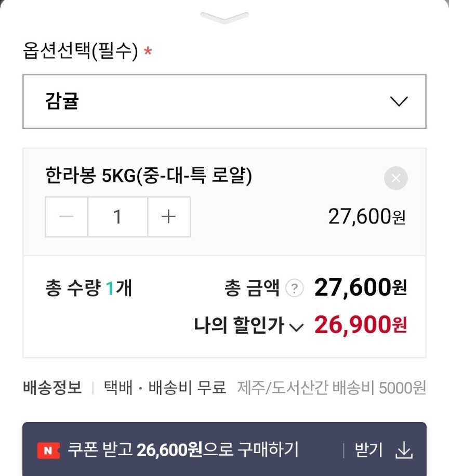449x476 pixels.
Task: Tap the red 26,900원 discounted price
Action: 360,325
